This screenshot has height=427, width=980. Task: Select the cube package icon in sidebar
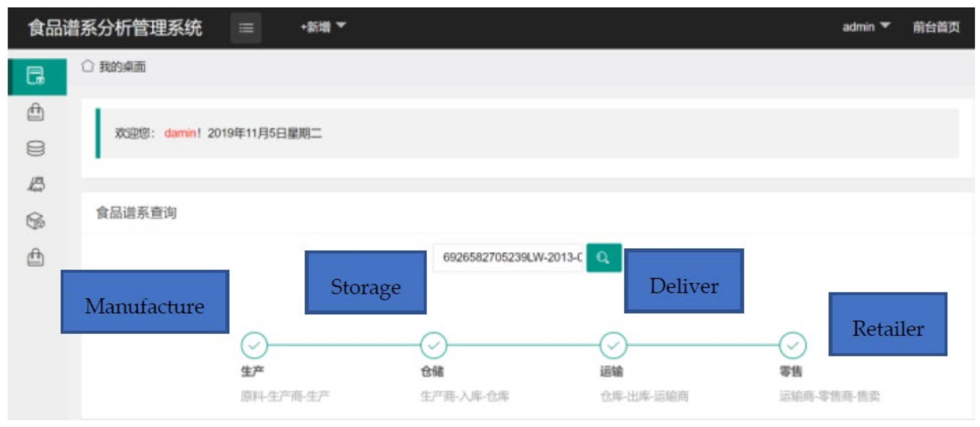(36, 220)
